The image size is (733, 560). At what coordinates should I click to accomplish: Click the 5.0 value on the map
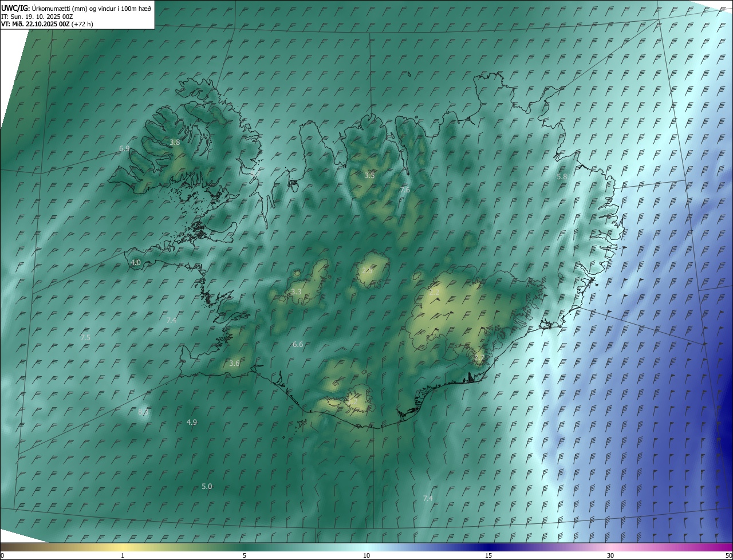[x=207, y=487]
